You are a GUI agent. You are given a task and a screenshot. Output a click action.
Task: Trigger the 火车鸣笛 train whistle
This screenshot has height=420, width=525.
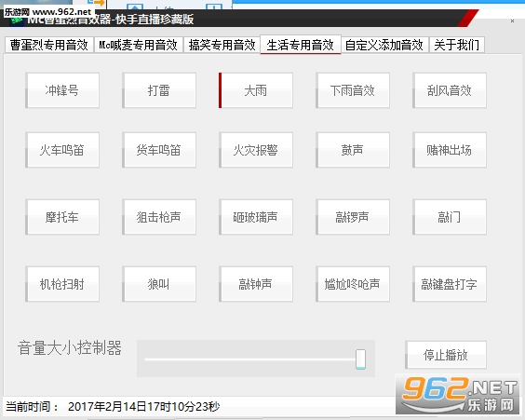click(62, 150)
